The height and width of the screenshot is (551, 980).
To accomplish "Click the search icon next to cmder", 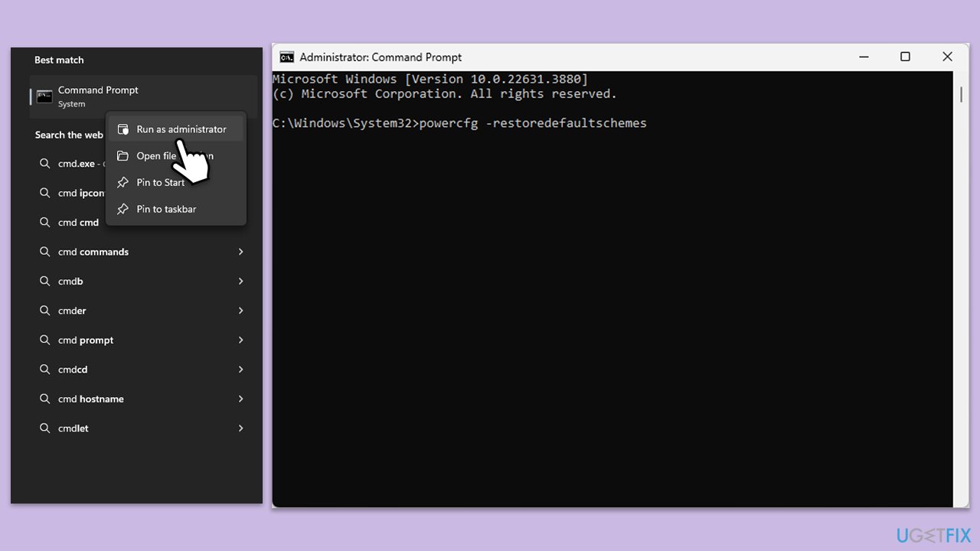I will tap(45, 311).
